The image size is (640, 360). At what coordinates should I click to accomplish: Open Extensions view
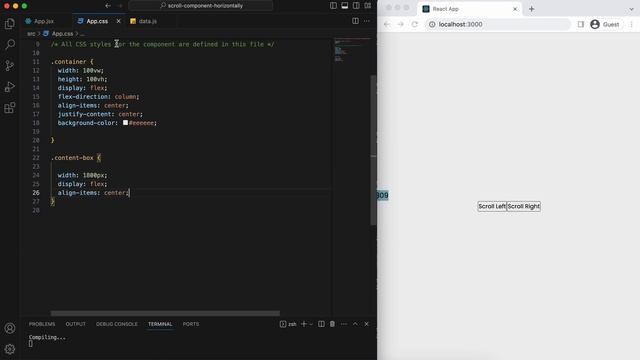[10, 108]
